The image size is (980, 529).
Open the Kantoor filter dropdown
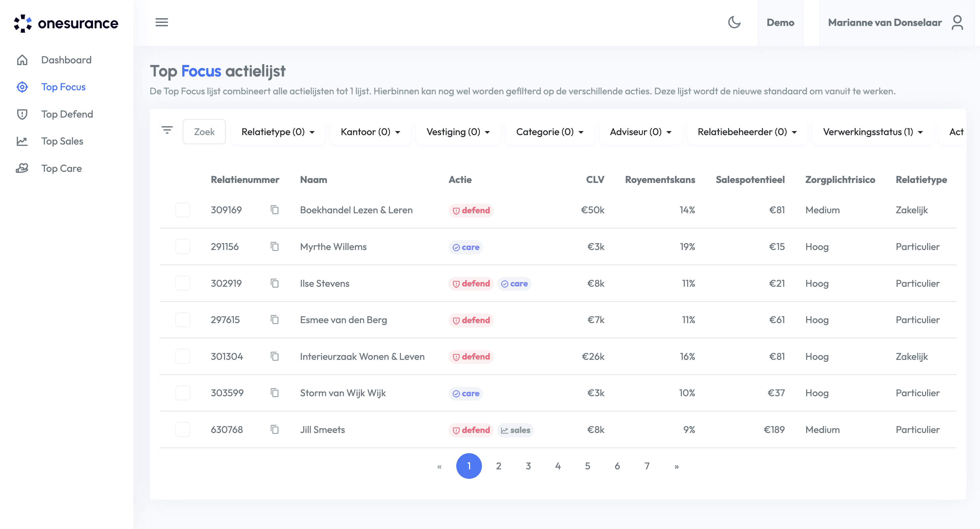(370, 132)
